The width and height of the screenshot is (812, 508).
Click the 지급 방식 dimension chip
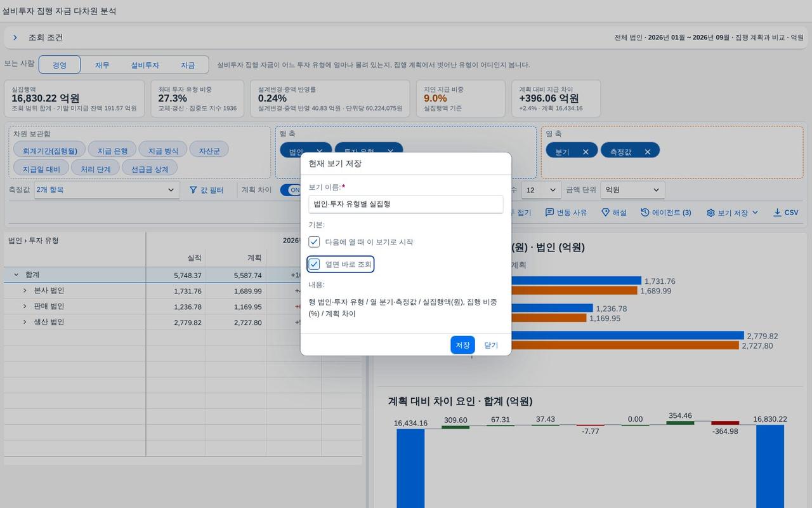(x=163, y=150)
